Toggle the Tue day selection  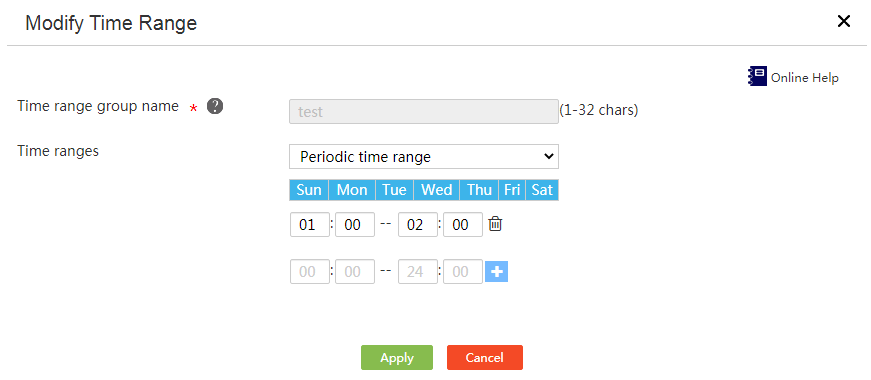394,190
